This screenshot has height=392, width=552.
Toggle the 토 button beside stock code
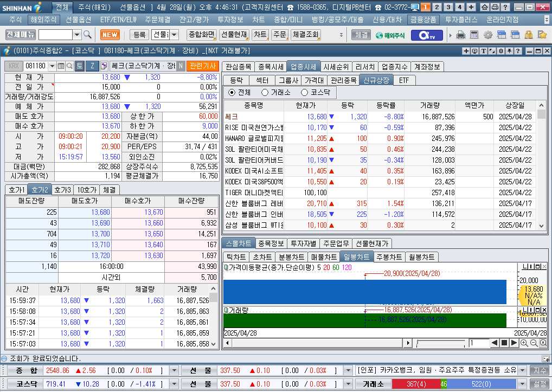pyautogui.click(x=80, y=66)
